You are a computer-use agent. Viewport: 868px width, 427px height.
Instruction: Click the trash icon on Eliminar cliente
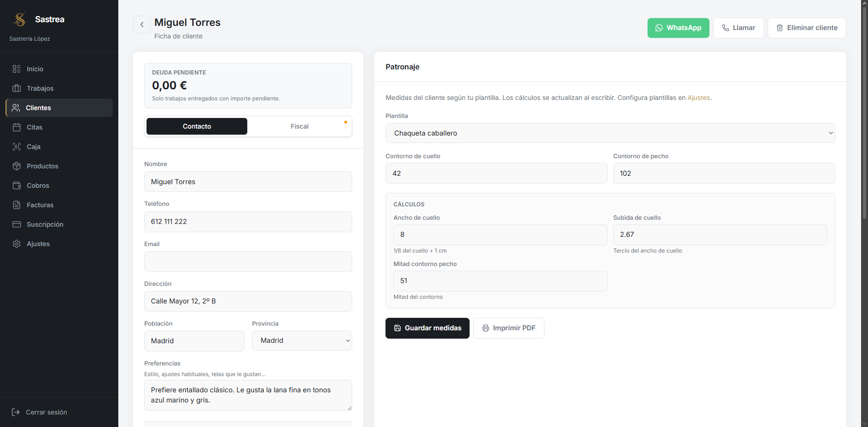[x=780, y=28]
